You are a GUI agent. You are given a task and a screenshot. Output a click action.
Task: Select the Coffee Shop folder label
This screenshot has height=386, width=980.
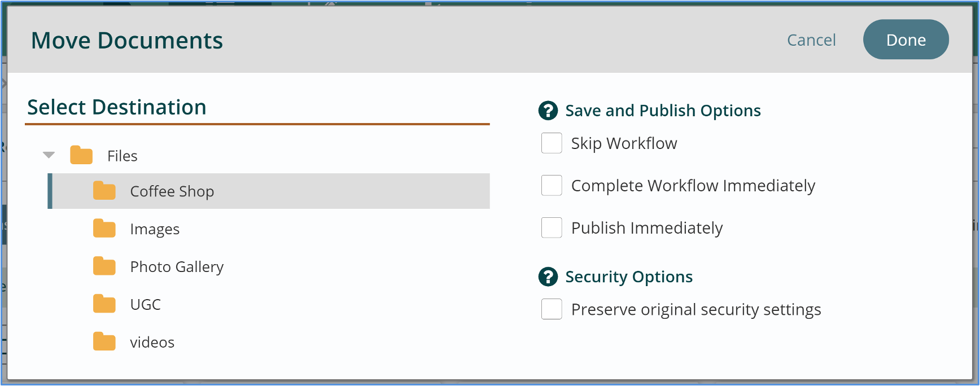click(x=172, y=191)
